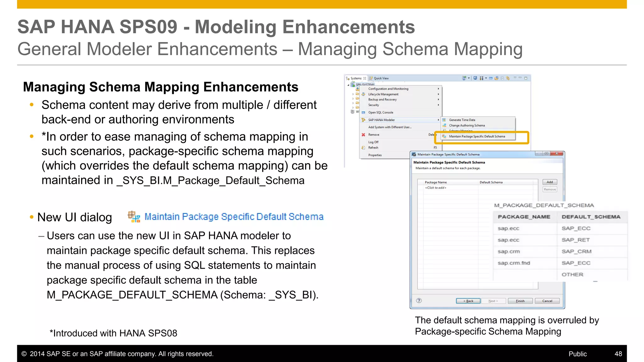
Task: Switch to the Quick View tab
Action: 379,78
